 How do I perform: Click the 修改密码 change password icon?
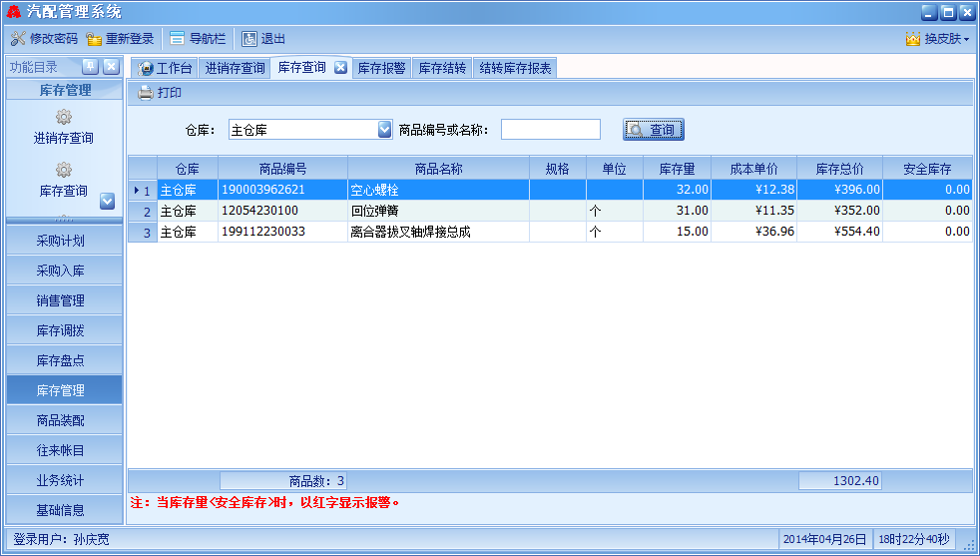[18, 39]
